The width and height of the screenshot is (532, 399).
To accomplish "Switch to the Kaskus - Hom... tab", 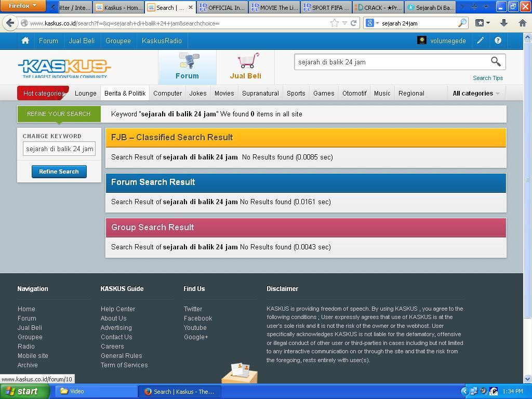I will (119, 7).
